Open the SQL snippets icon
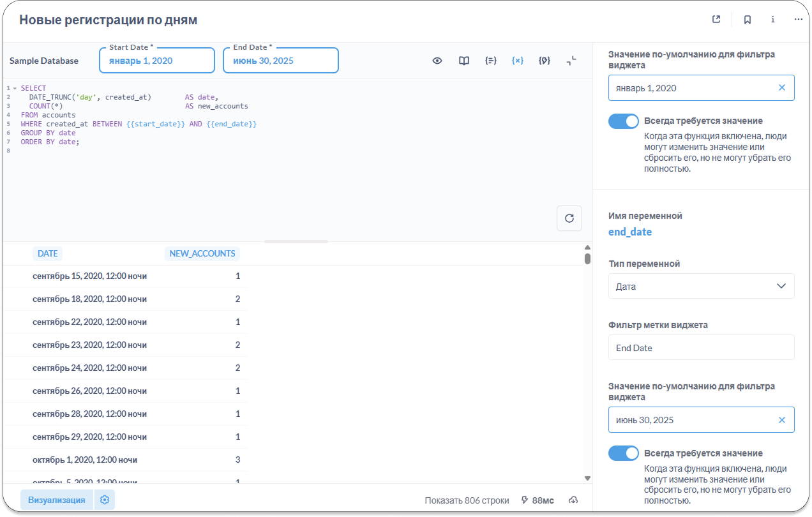 pyautogui.click(x=545, y=61)
